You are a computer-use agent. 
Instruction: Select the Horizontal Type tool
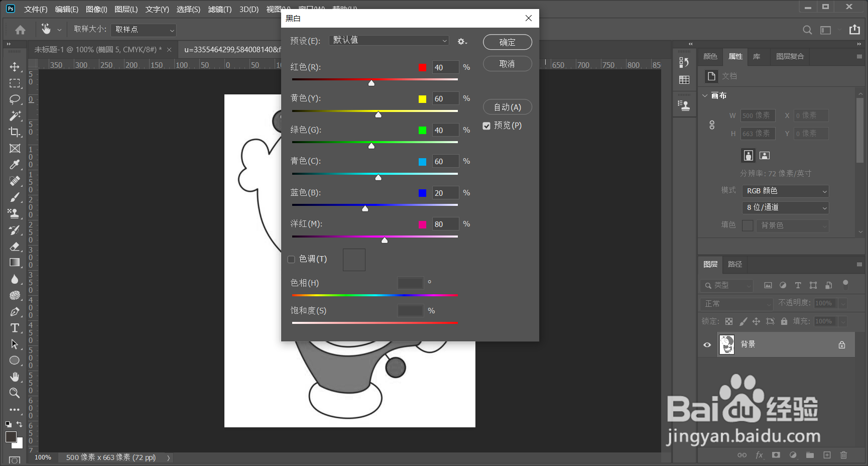click(15, 328)
